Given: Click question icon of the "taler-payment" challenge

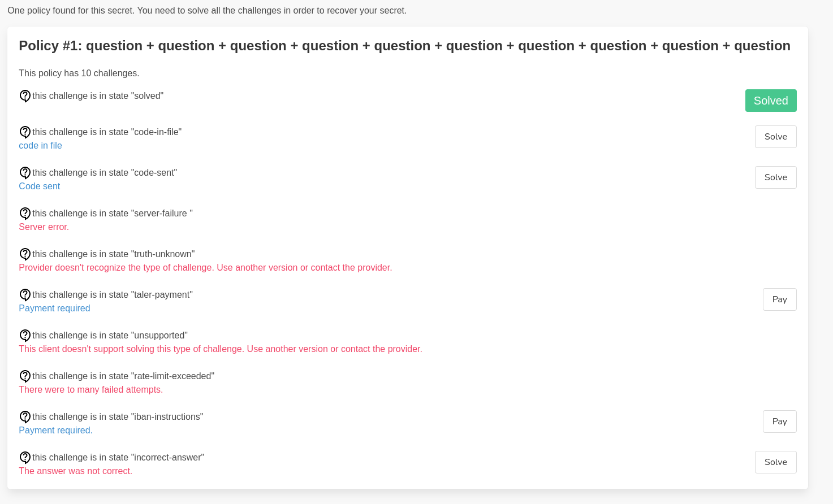Looking at the screenshot, I should [25, 295].
